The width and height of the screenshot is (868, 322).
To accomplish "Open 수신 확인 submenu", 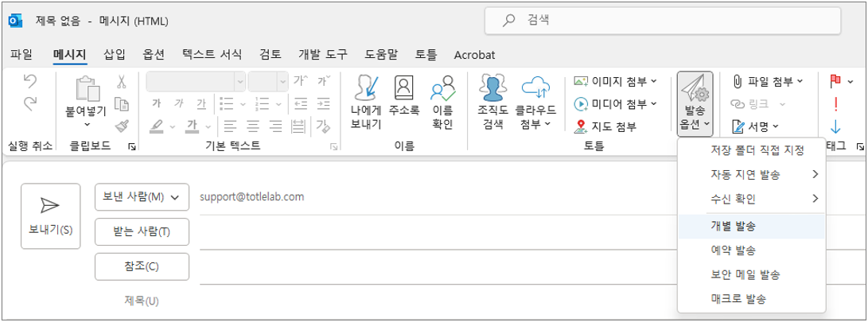I will click(751, 198).
